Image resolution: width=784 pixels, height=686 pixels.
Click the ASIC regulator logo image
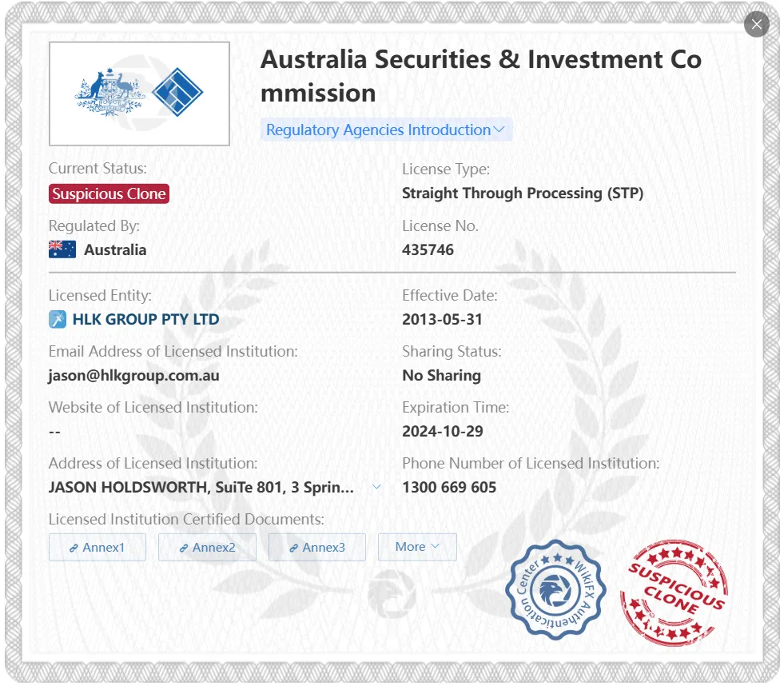(x=139, y=94)
